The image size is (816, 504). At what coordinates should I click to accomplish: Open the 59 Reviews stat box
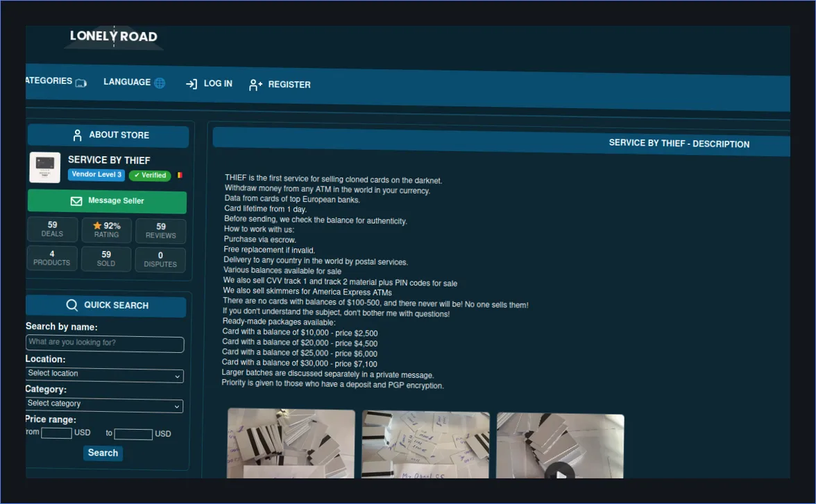(161, 231)
